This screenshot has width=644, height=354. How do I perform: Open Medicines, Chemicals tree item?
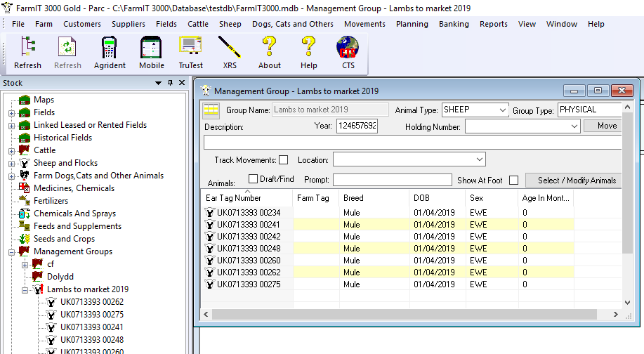click(74, 188)
